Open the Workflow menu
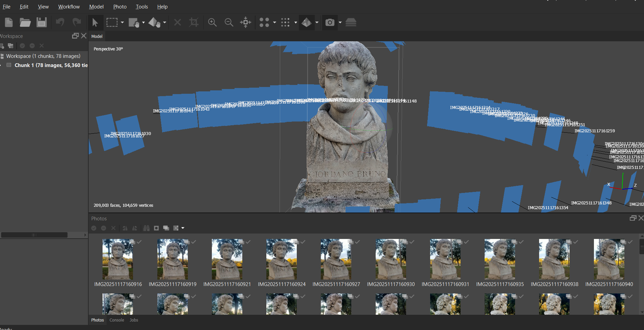644x330 pixels. 69,6
